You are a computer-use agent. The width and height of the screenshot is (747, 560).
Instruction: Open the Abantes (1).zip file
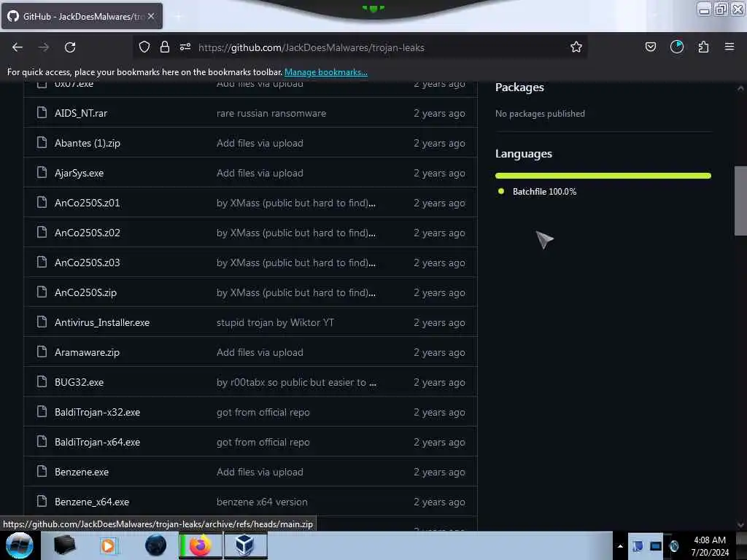[88, 143]
